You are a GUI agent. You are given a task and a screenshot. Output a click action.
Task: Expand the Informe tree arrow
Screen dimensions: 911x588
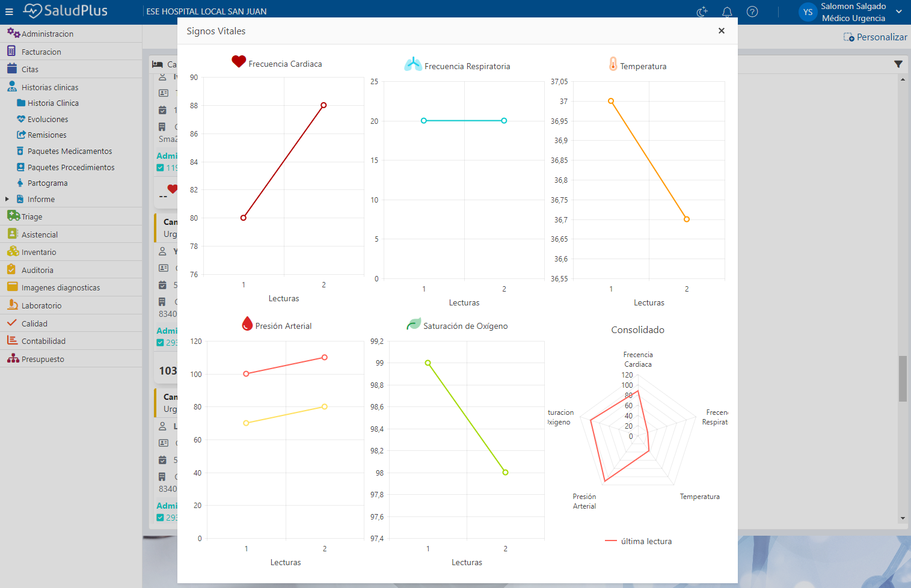[7, 199]
